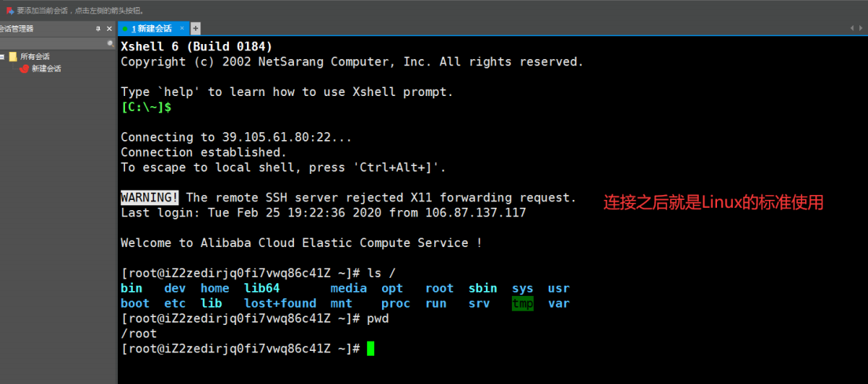The height and width of the screenshot is (384, 868).
Task: Close the 会话管理器 side panel
Action: [x=109, y=29]
